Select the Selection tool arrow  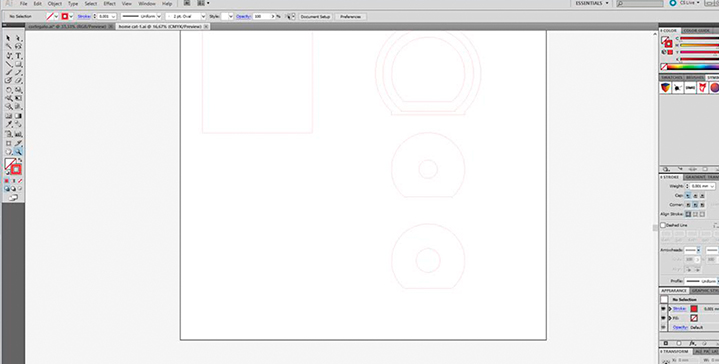pos(8,39)
